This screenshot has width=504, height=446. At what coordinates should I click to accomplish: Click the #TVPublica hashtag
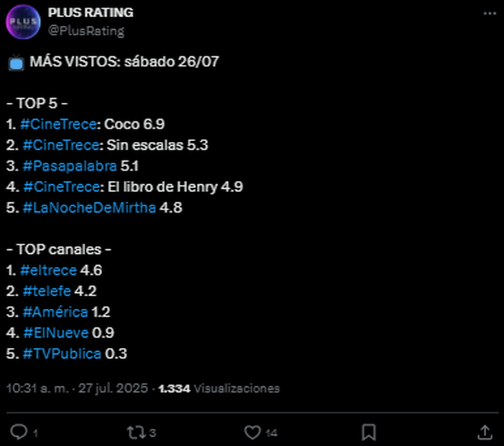click(x=62, y=354)
